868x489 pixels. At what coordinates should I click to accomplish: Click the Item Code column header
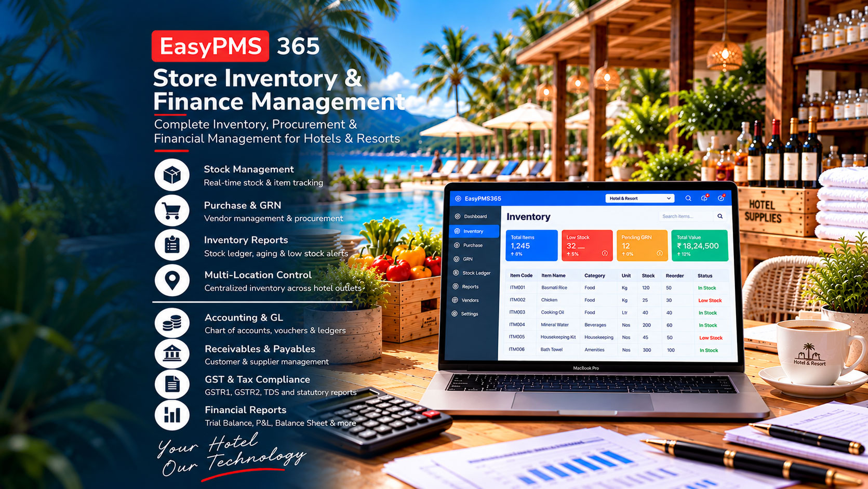coord(521,275)
